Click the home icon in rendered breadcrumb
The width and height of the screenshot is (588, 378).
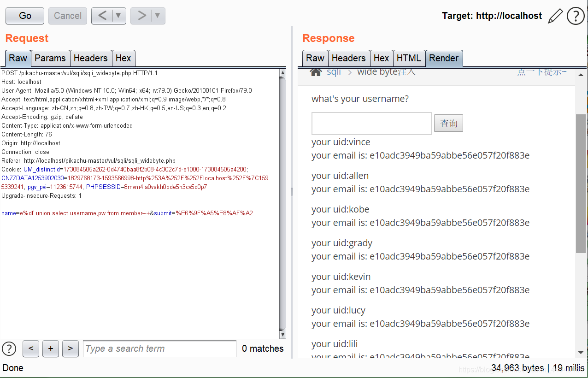[x=316, y=72]
